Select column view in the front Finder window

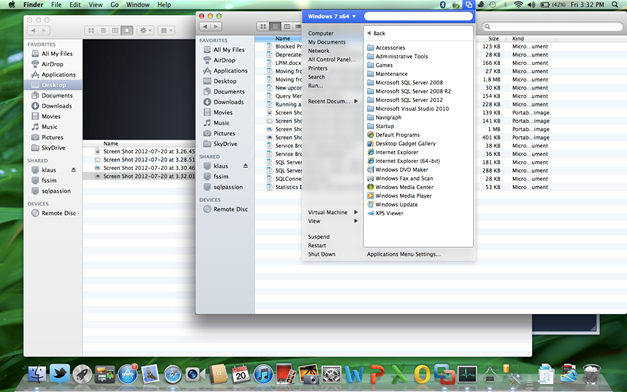point(287,26)
